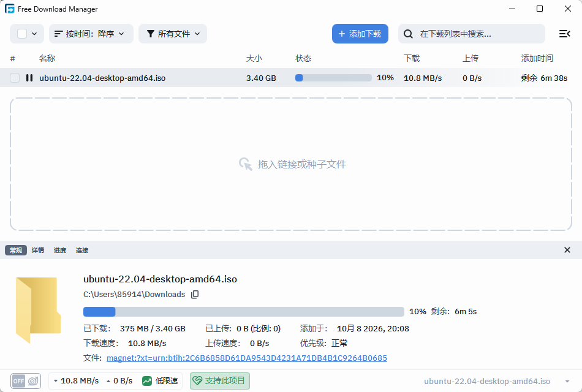Click the ubuntu iso title in details panel
Image resolution: width=582 pixels, height=392 pixels.
pos(160,279)
